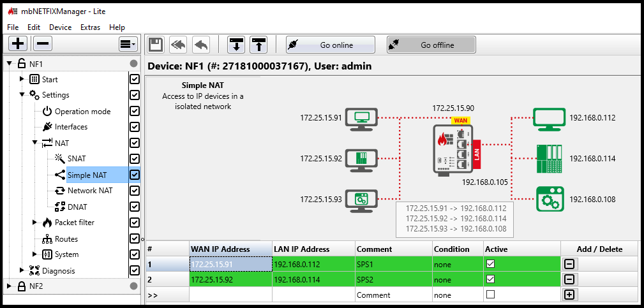This screenshot has width=644, height=308.
Task: Check Active box in new entry row
Action: [490, 294]
